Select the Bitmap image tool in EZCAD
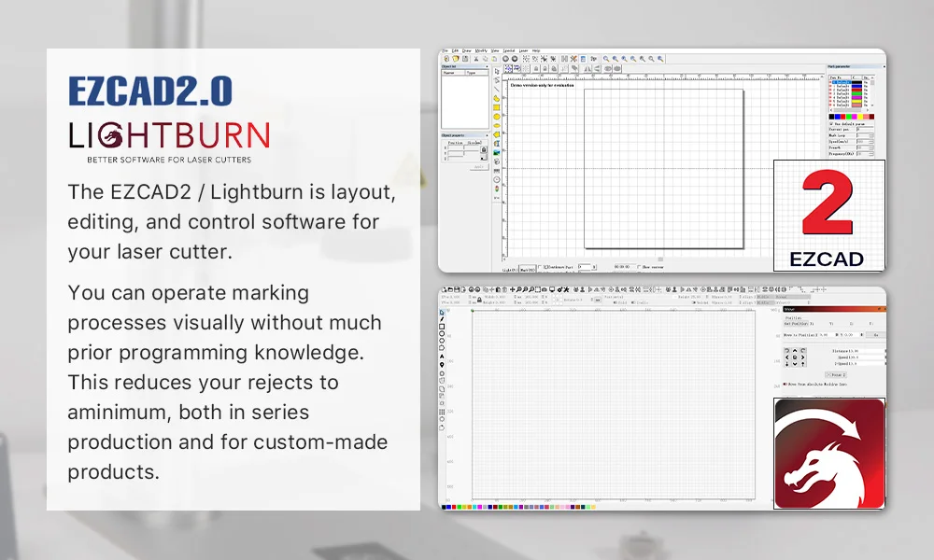Viewport: 934px width, 560px height. pyautogui.click(x=496, y=153)
